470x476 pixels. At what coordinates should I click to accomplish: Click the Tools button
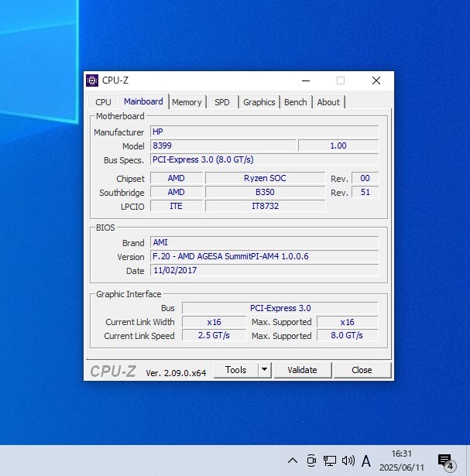click(236, 370)
